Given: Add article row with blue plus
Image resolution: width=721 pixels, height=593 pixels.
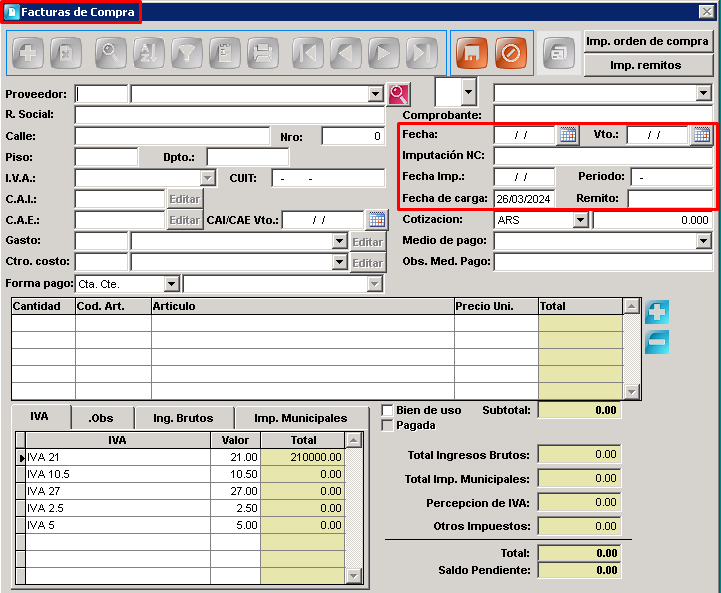Looking at the screenshot, I should (x=657, y=312).
